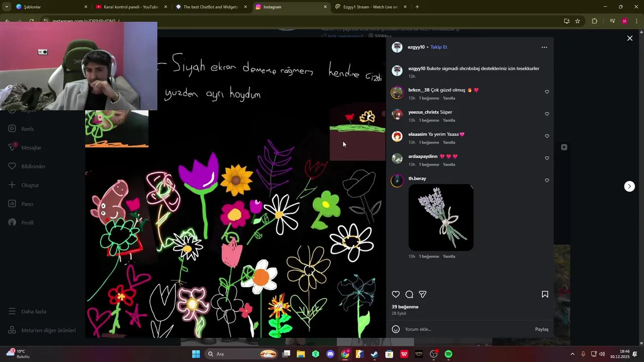
Task: Open Profil in Instagram sidebar
Action: [x=21, y=223]
